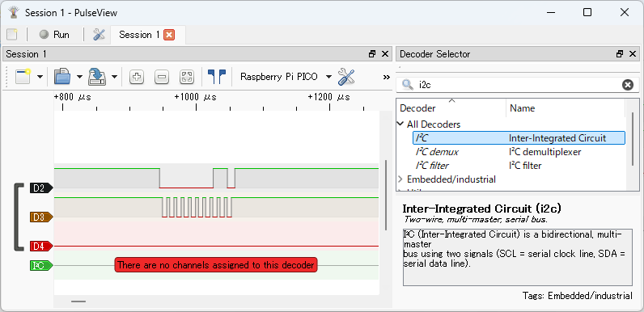Minimize the PulseView window
This screenshot has height=312, width=644.
[x=550, y=12]
